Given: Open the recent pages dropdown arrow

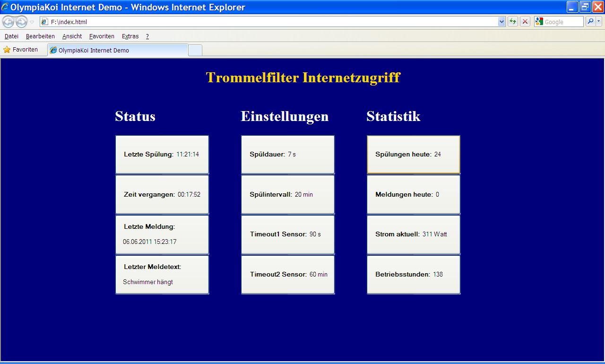Looking at the screenshot, I should click(x=32, y=22).
